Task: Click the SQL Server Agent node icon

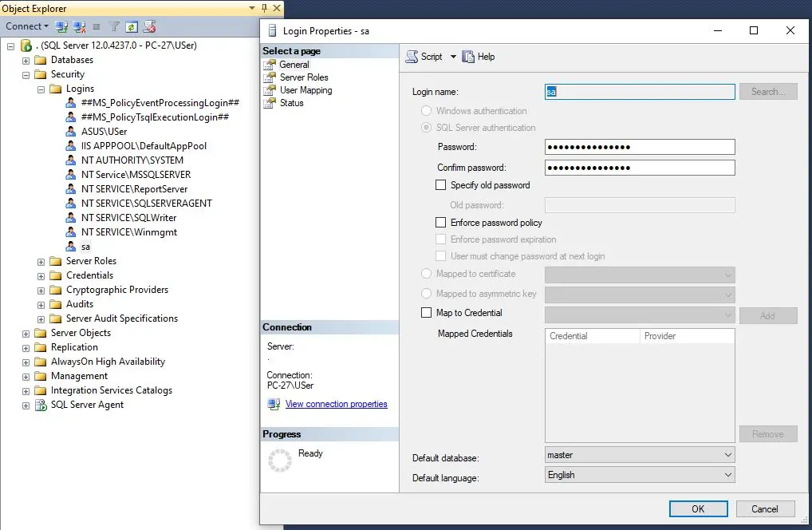Action: tap(41, 405)
